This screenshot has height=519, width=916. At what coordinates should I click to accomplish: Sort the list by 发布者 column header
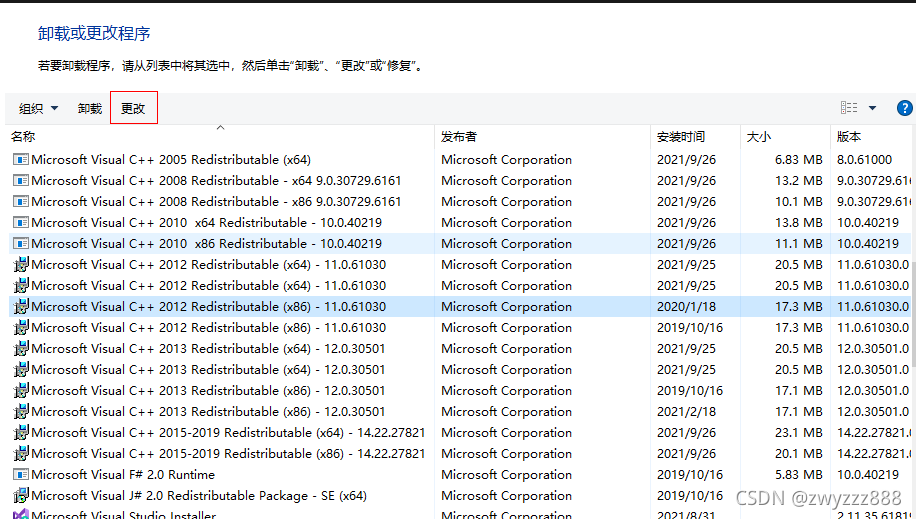pyautogui.click(x=459, y=137)
